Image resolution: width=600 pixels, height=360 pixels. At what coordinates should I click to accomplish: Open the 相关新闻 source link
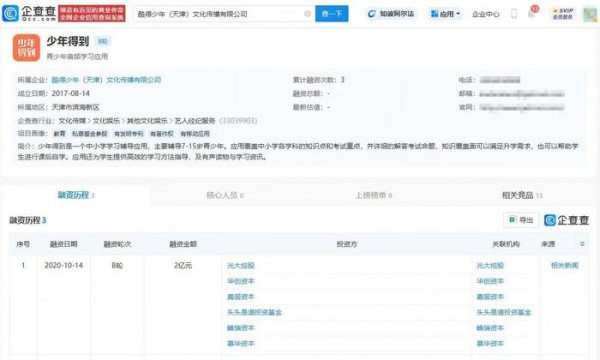point(564,266)
